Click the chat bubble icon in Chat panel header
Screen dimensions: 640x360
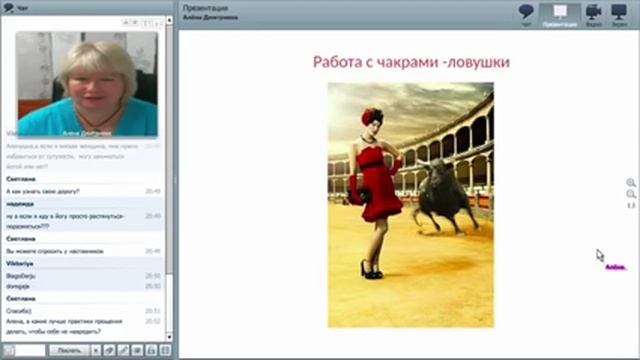[8, 7]
